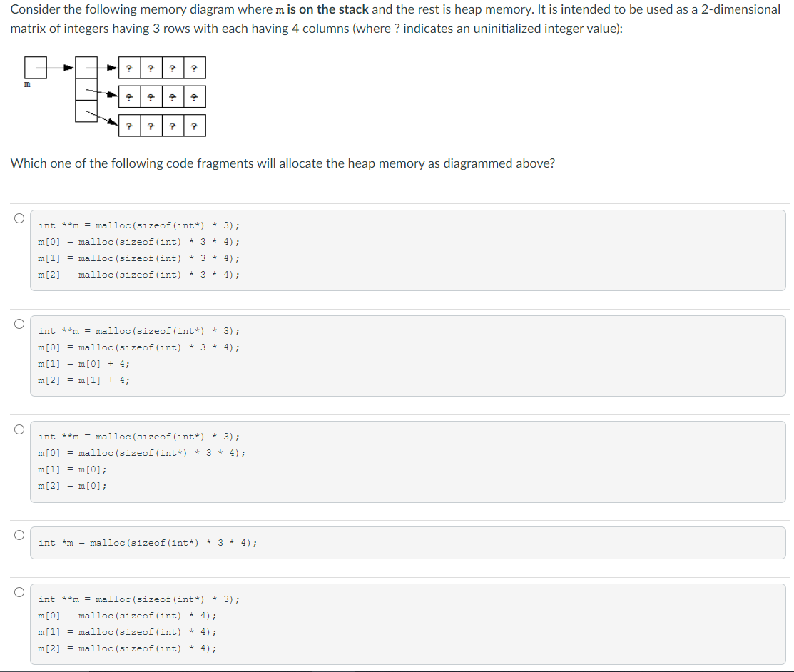Click the line int **m = malloc(sizeof(int*) * 3)

(x=140, y=225)
